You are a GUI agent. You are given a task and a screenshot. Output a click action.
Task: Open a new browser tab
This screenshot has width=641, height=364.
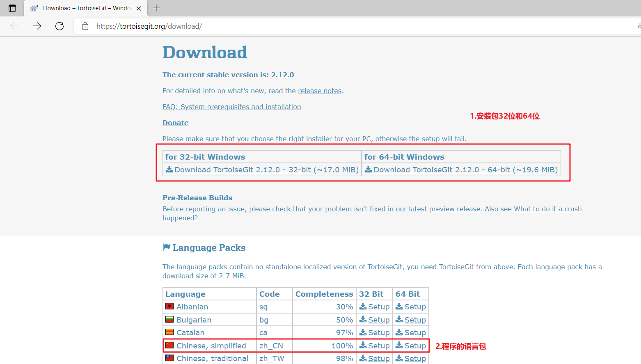point(156,8)
